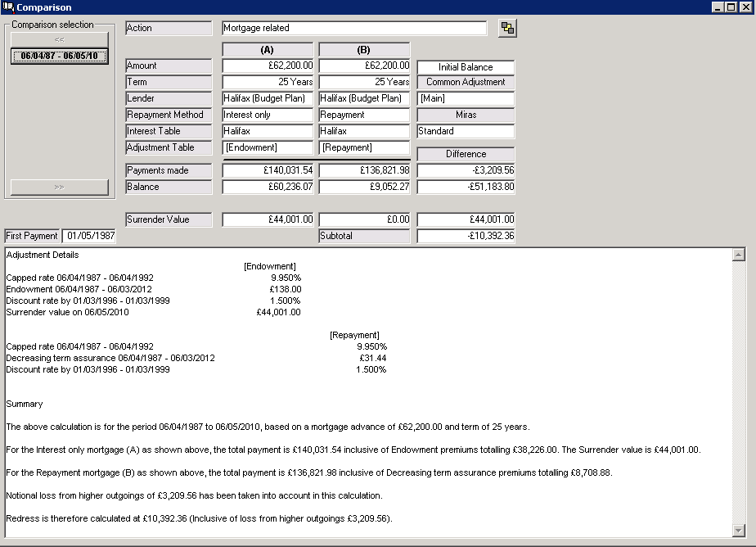The width and height of the screenshot is (756, 547).
Task: Click the £0.00 surrender value field
Action: coord(364,219)
